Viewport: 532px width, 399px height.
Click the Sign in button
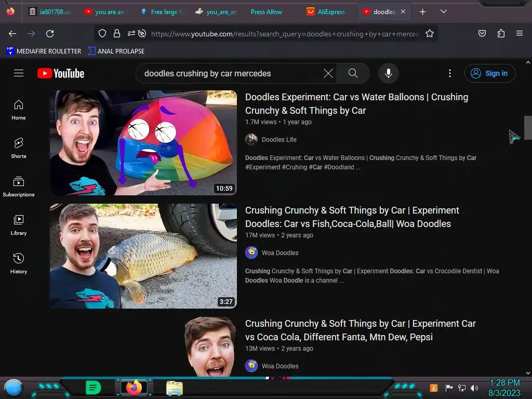click(490, 73)
